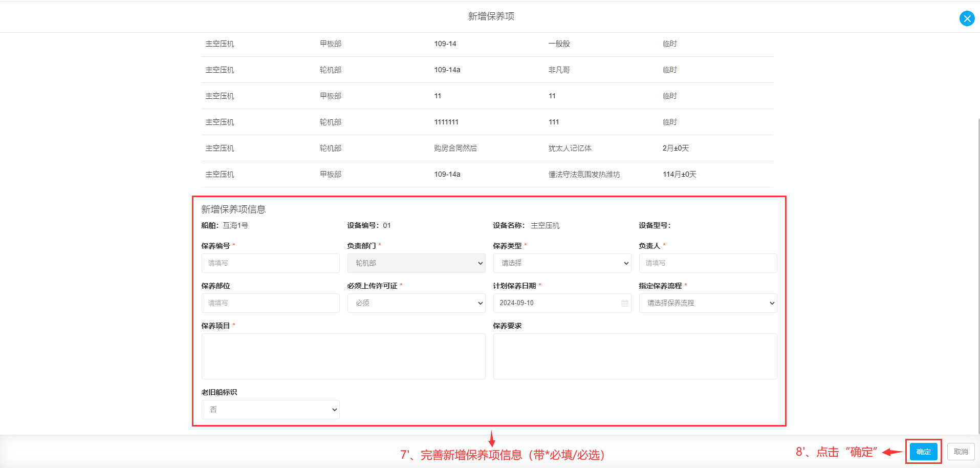This screenshot has width=980, height=468.
Task: Click the 购房合同然后 cell
Action: point(455,148)
